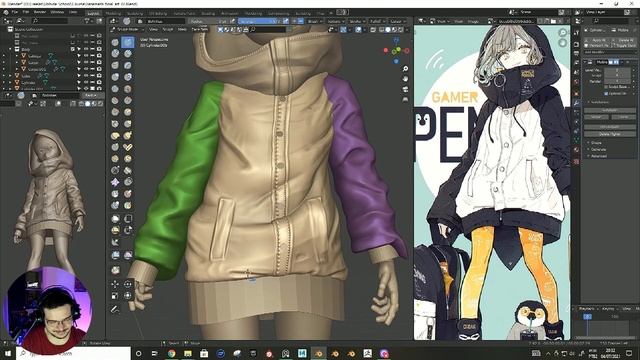The image size is (640, 360).
Task: Open the Sculpt Mode dropdown
Action: (x=128, y=29)
